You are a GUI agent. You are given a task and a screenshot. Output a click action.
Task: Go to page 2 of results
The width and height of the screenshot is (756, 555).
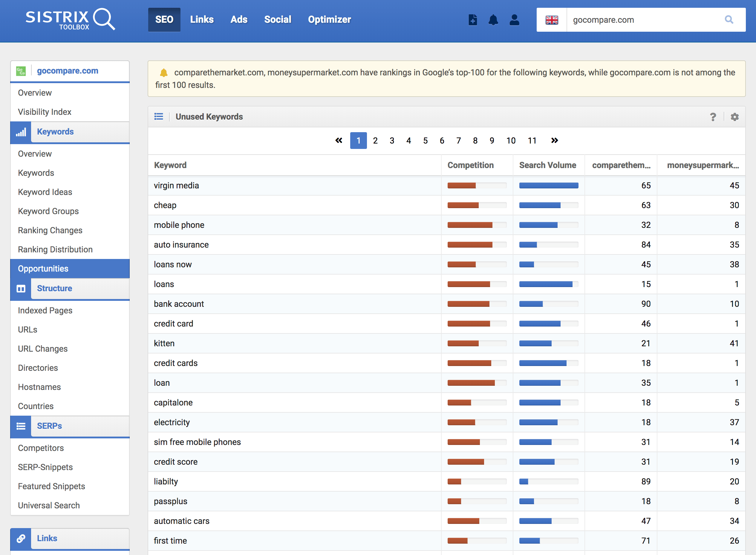tap(375, 141)
